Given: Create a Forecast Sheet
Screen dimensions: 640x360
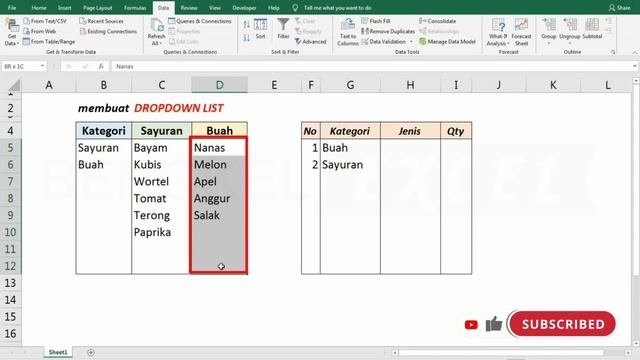Looking at the screenshot, I should [521, 32].
